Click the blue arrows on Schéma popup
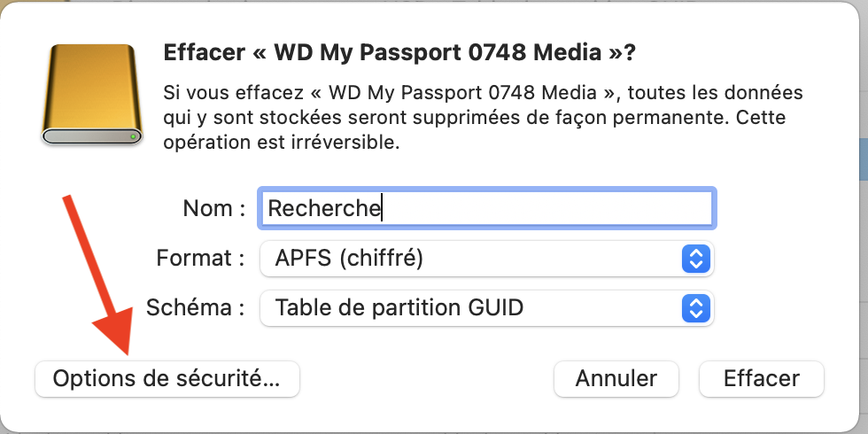The height and width of the screenshot is (434, 868). [x=696, y=308]
